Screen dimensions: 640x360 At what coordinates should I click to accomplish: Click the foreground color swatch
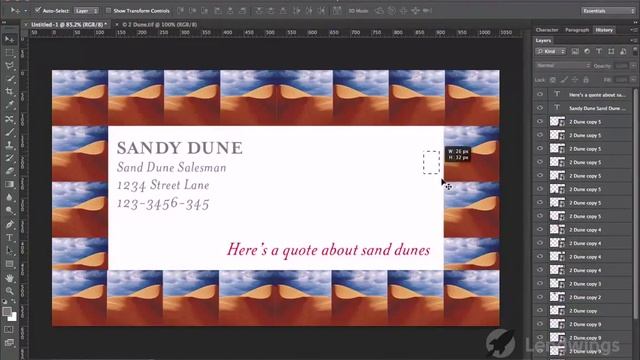point(7,311)
